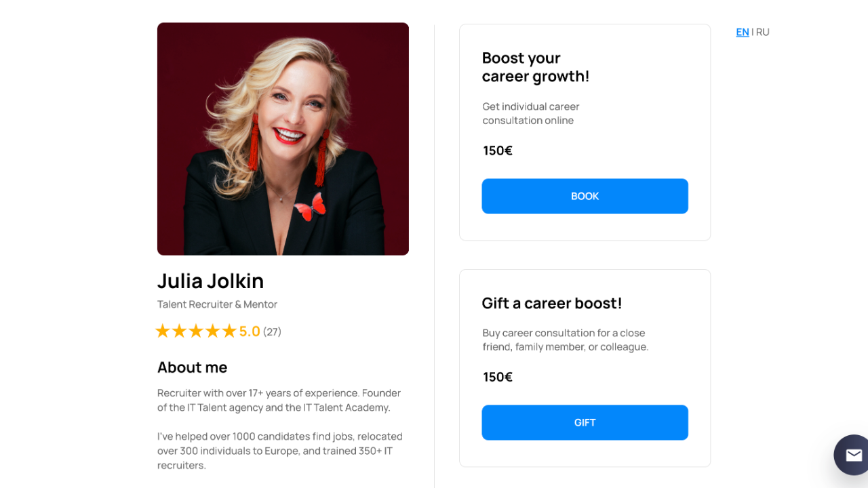868x488 pixels.
Task: Click the 150€ price in gift card
Action: point(498,377)
